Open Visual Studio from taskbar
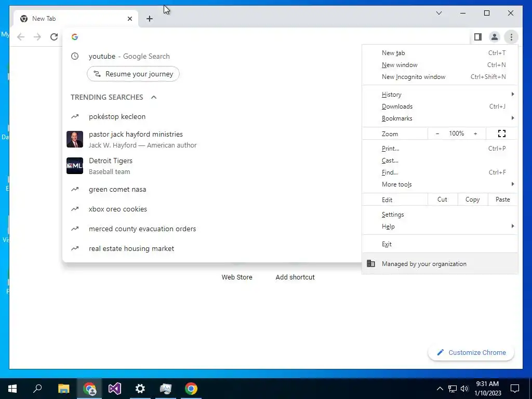Viewport: 532px width, 399px height. tap(115, 389)
